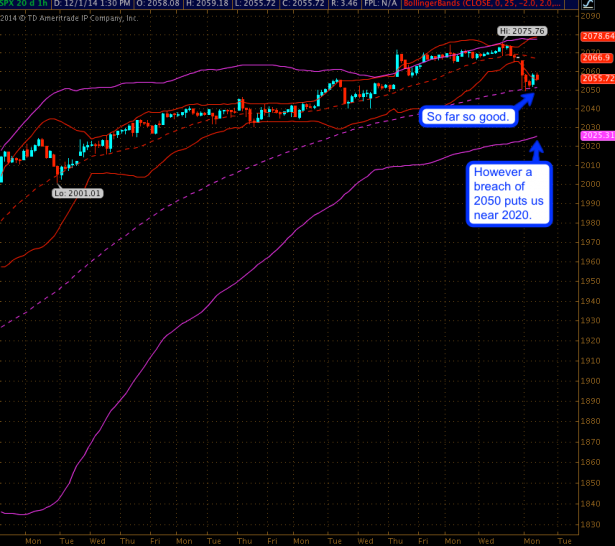Image resolution: width=615 pixels, height=546 pixels.
Task: Click the Hi: 2075.76 price bubble
Action: click(x=525, y=31)
